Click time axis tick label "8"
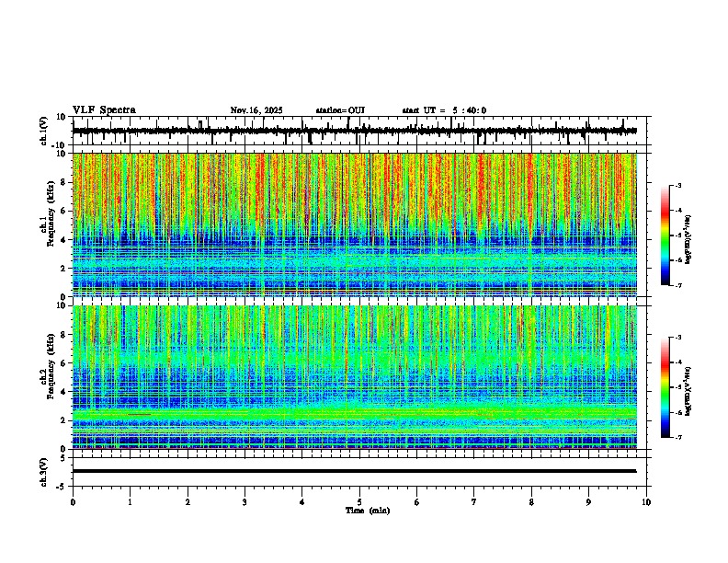 click(531, 502)
